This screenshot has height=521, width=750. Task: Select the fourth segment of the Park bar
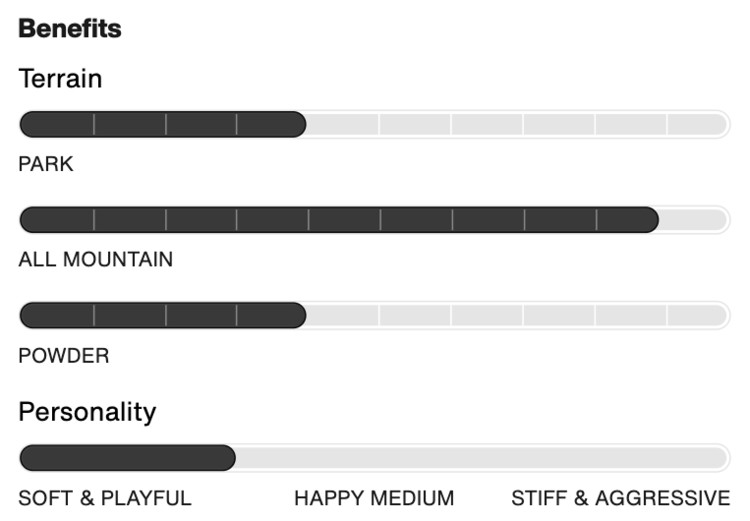(x=271, y=124)
